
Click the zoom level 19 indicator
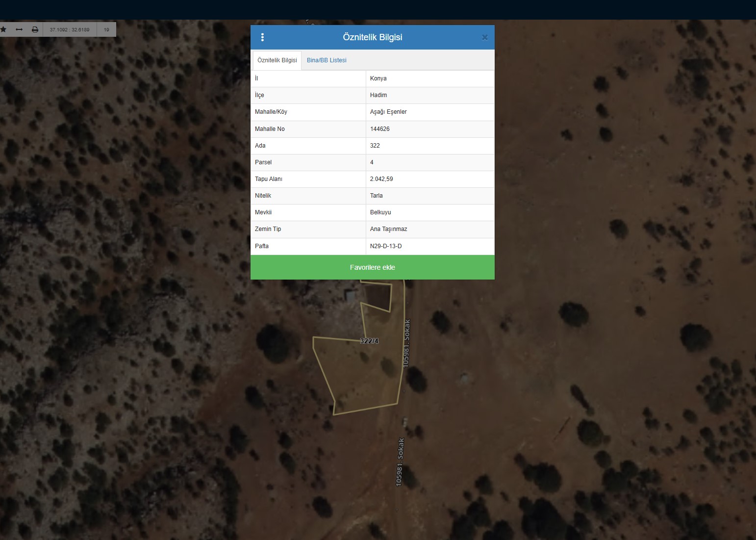pyautogui.click(x=106, y=29)
